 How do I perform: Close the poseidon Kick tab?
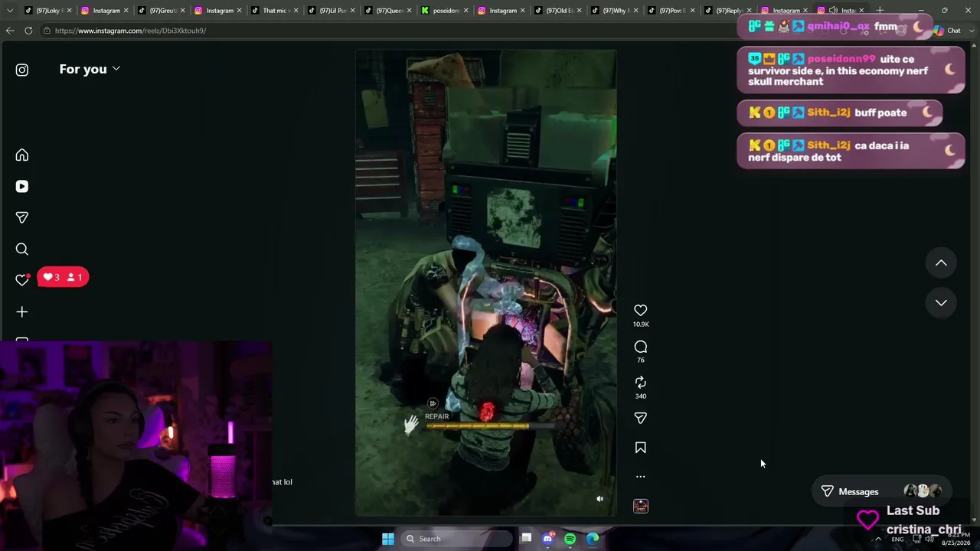(x=465, y=11)
